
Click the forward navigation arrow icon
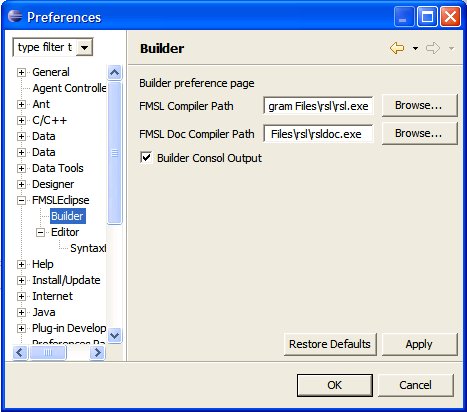pyautogui.click(x=433, y=48)
